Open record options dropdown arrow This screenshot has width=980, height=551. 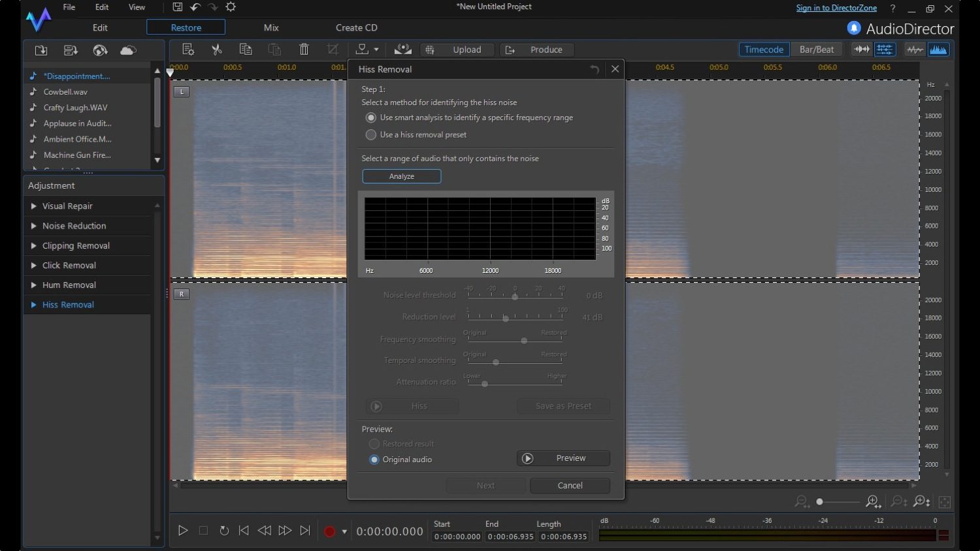tap(344, 531)
